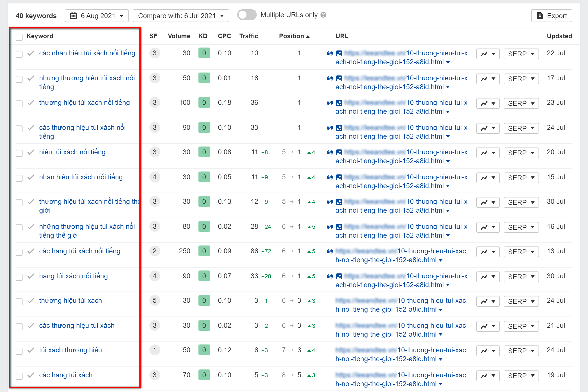Click the featured snippet quote icon for các hãng túi xách nổi tiếng

(x=330, y=251)
